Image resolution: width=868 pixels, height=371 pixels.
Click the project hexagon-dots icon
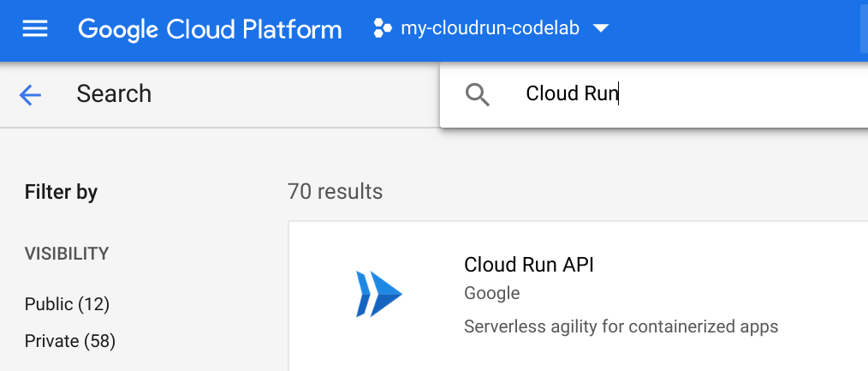[x=382, y=29]
